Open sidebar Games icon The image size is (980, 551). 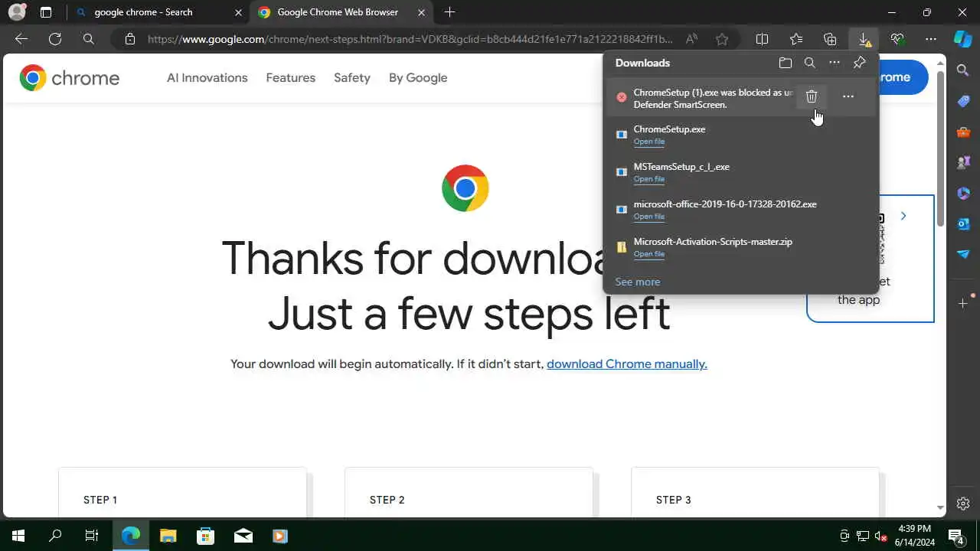(963, 162)
